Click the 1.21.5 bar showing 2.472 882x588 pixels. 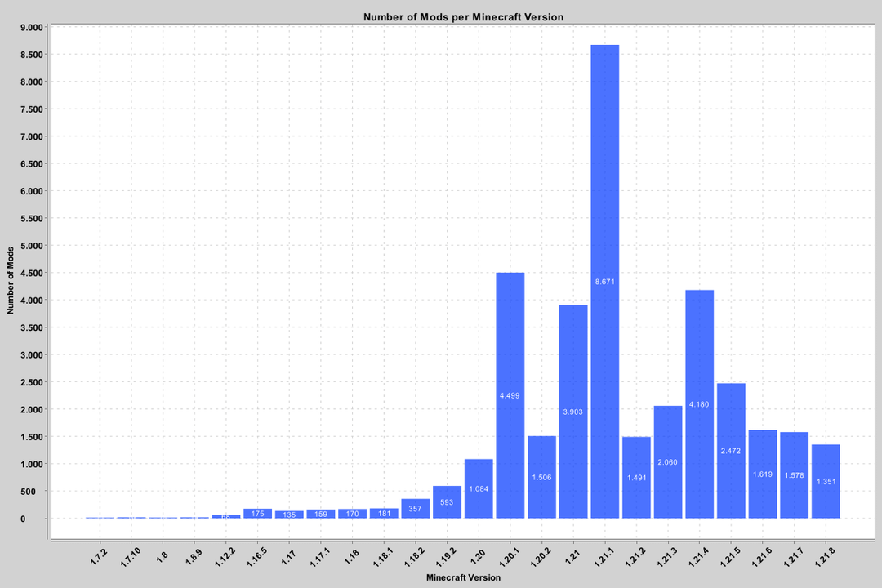coord(731,451)
